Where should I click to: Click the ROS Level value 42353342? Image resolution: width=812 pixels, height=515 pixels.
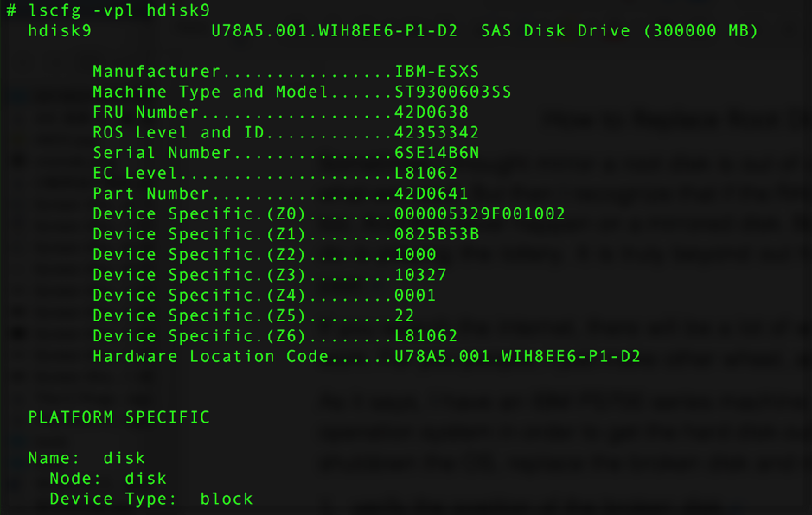point(437,133)
